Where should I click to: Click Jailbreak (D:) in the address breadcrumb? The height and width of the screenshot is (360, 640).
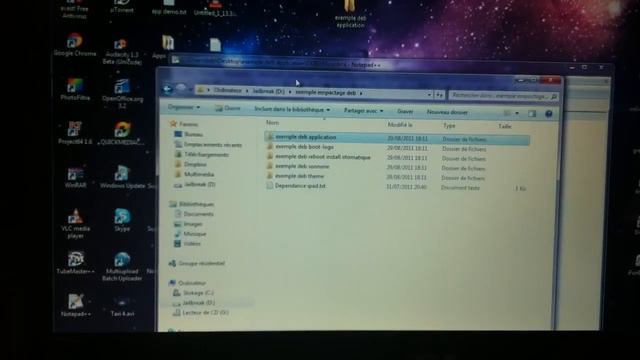point(268,91)
